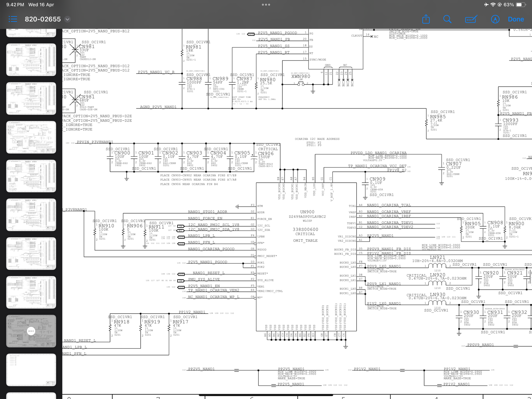Image resolution: width=532 pixels, height=399 pixels.
Task: Jump to the NAND1 SSE0 page thumbnail
Action: (x=31, y=176)
